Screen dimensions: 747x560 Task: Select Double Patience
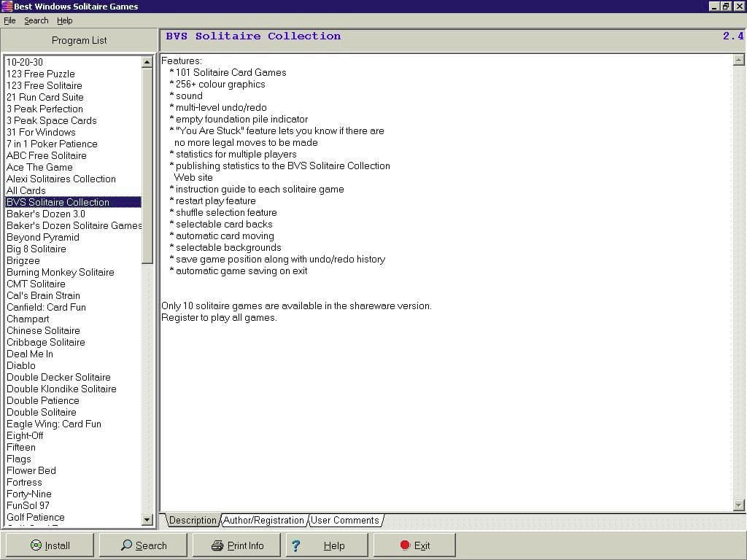coord(73,400)
